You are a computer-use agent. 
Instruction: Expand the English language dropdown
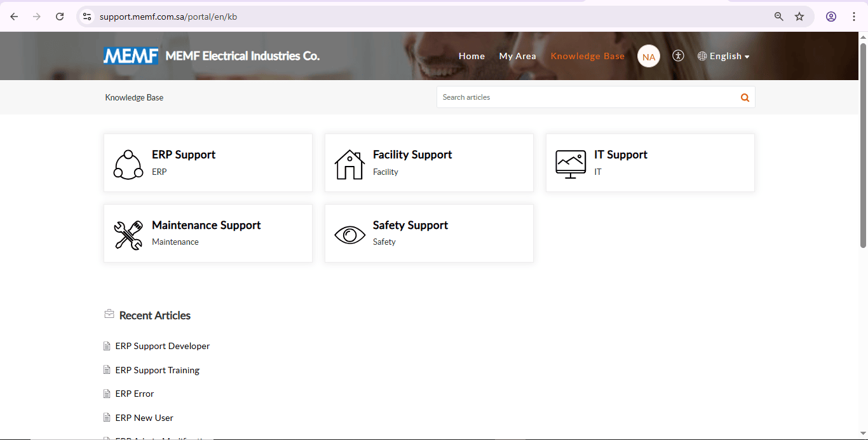pos(724,56)
